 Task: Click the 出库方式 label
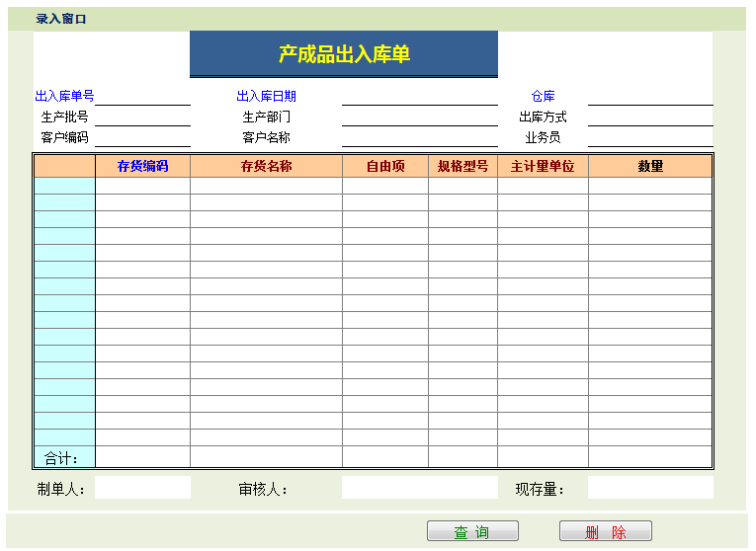coord(543,117)
